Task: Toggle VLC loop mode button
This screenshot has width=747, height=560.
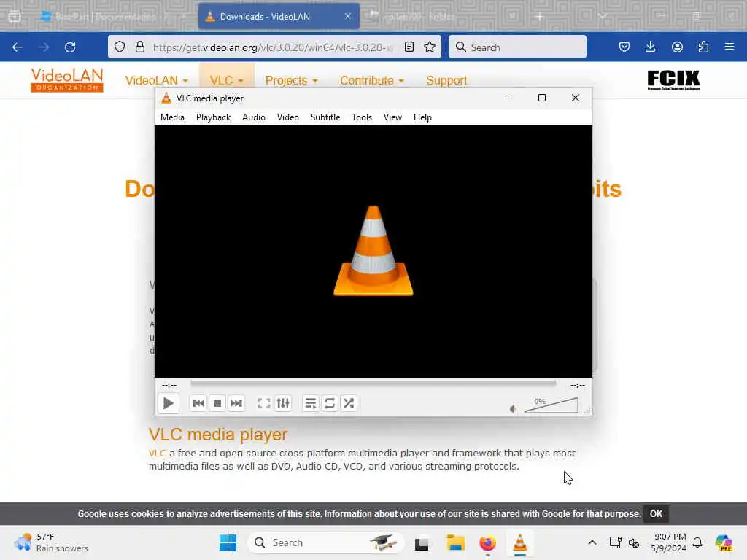Action: [x=330, y=403]
